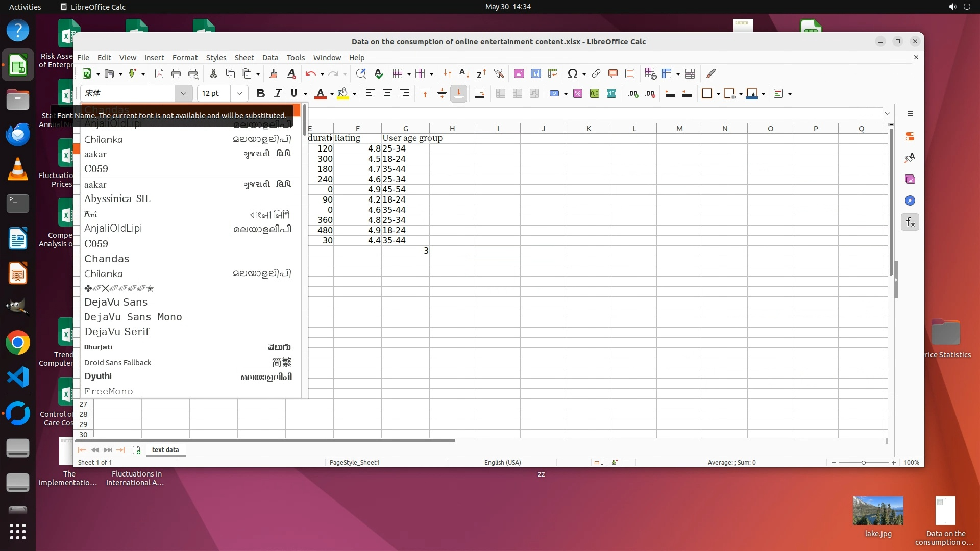This screenshot has height=551, width=980.
Task: Click the Insert Image toolbar icon
Action: (x=519, y=73)
